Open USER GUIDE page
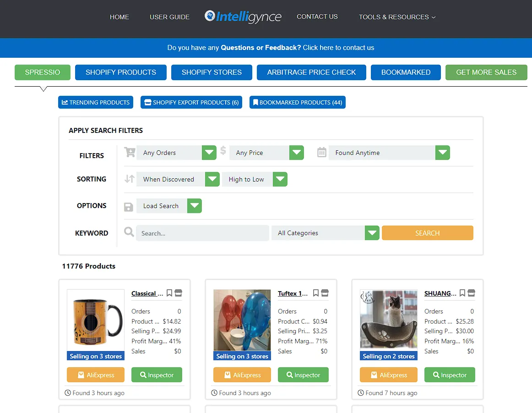532x413 pixels. (x=170, y=17)
